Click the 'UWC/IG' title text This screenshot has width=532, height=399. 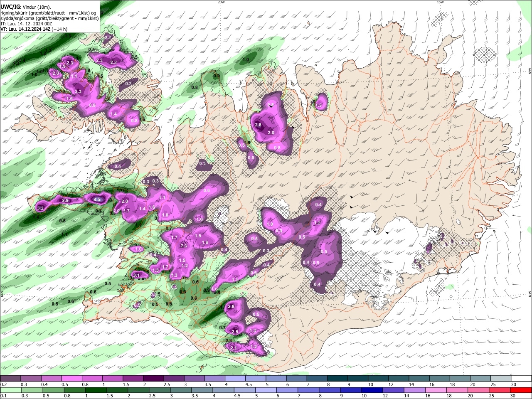tap(10, 7)
